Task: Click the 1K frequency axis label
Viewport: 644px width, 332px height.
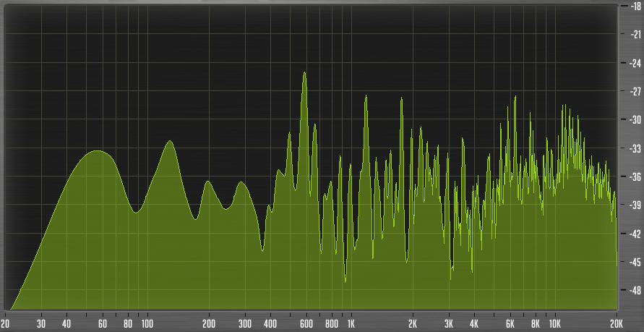Action: (351, 323)
